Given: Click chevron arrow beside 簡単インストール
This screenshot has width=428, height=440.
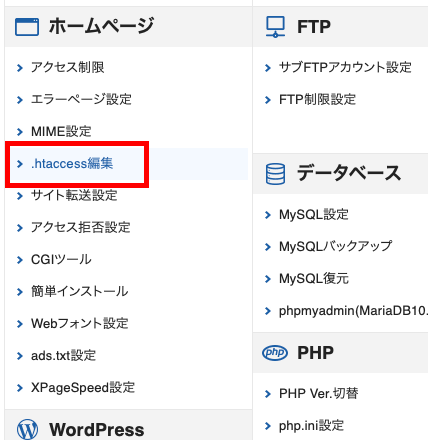Looking at the screenshot, I should tap(20, 292).
